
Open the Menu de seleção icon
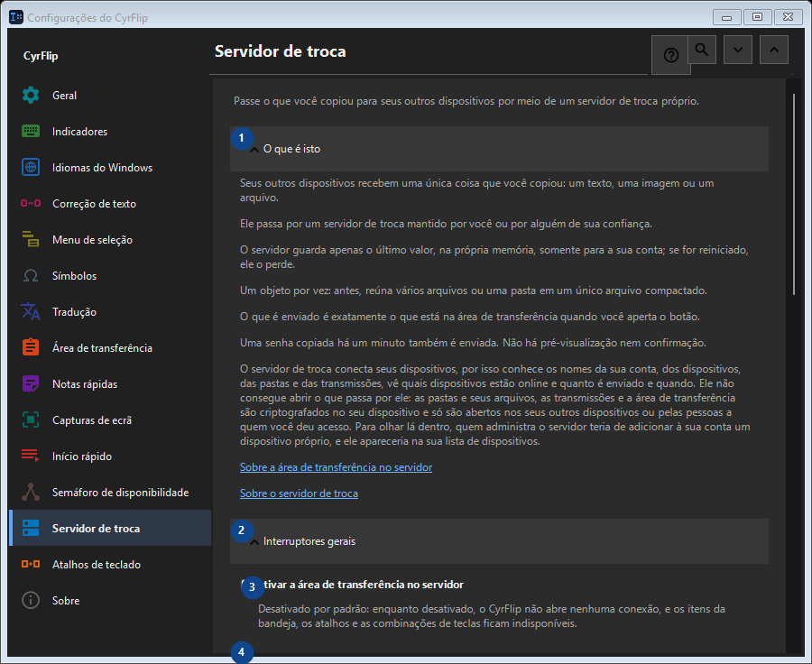click(31, 239)
